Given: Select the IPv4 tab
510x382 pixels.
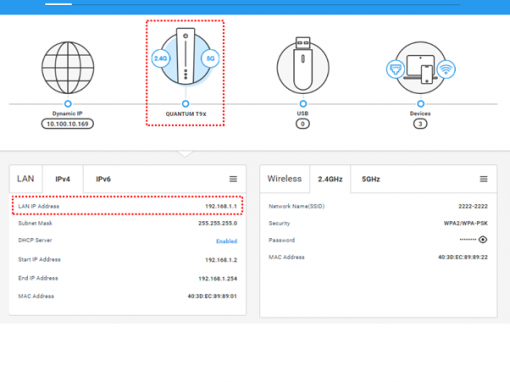Looking at the screenshot, I should pos(63,179).
